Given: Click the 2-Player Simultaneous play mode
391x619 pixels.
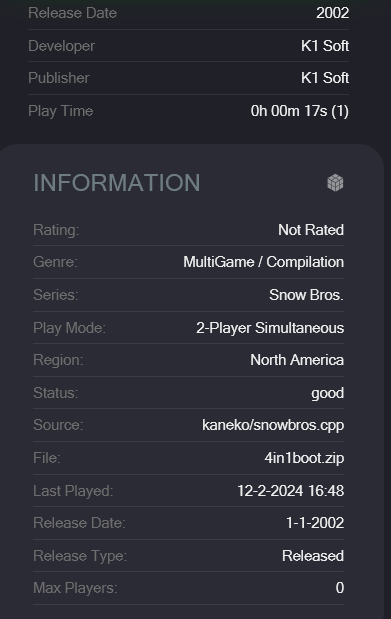Looking at the screenshot, I should (x=270, y=328).
